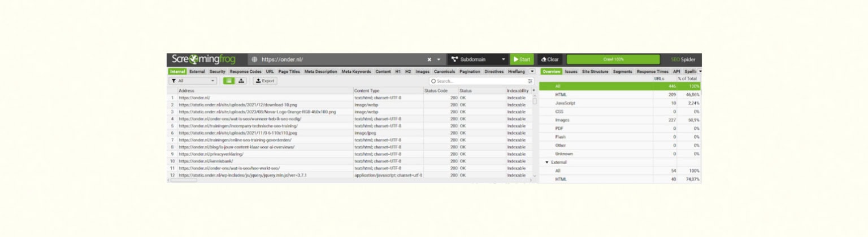Switch to the URL tab
868x237 pixels.
point(270,72)
